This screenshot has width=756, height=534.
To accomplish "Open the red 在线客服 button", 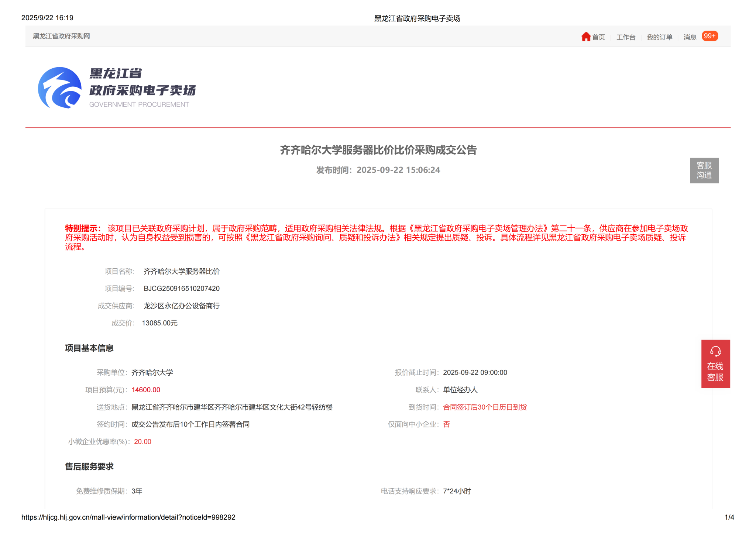I will point(715,371).
